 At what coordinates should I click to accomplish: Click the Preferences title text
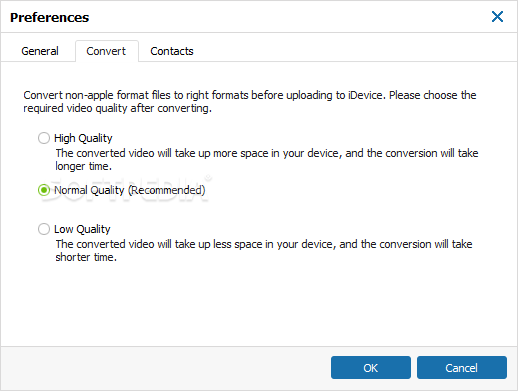(x=50, y=17)
